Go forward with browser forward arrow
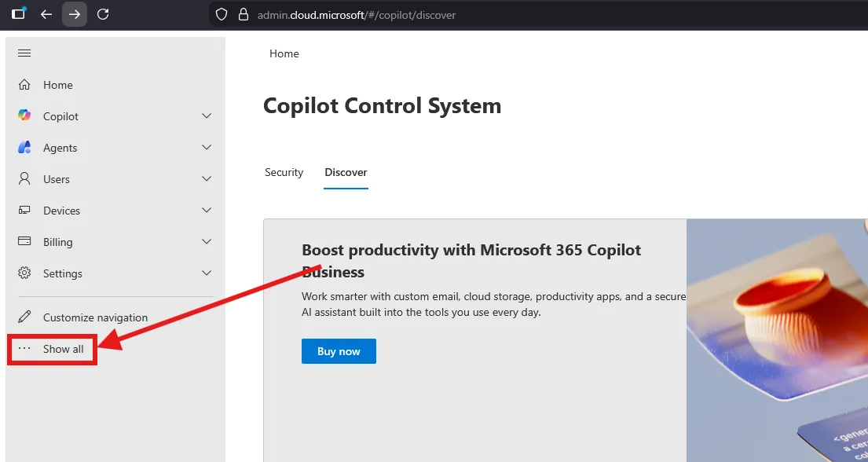 [74, 14]
